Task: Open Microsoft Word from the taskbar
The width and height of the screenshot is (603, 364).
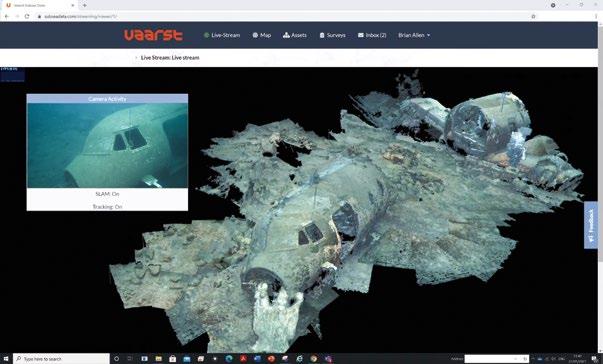Action: (x=257, y=359)
